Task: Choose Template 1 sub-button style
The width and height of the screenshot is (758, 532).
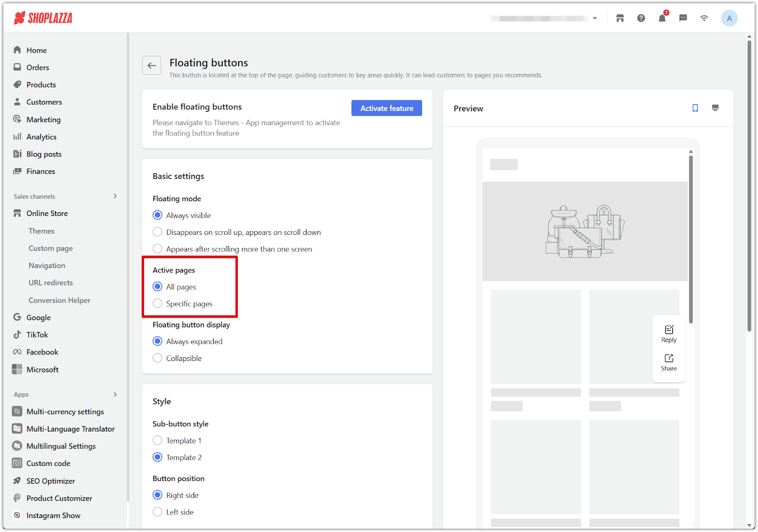Action: [x=158, y=441]
